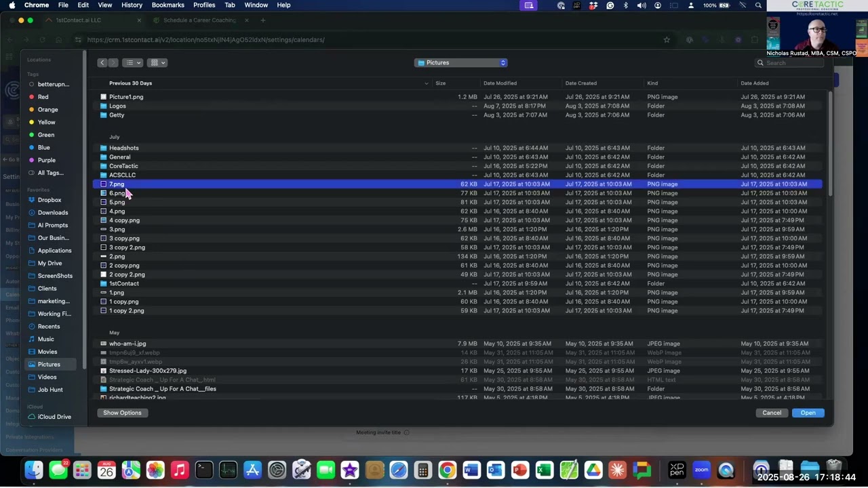This screenshot has height=488, width=868.
Task: Sort files by Size column
Action: tap(441, 83)
